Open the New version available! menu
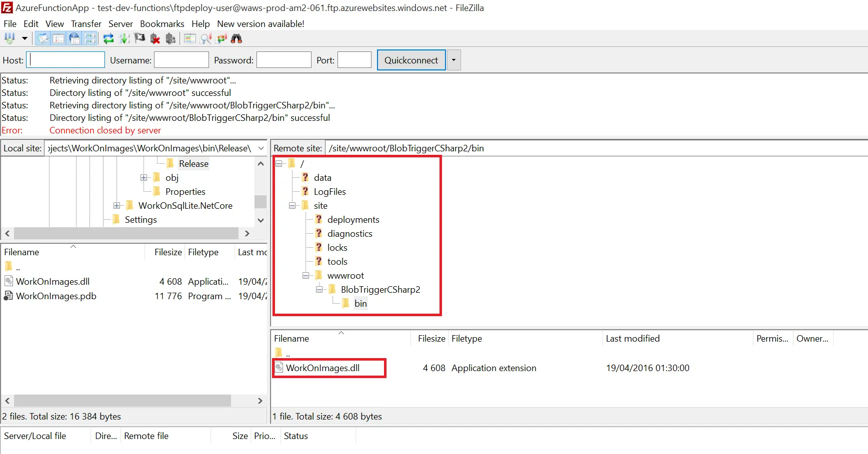The image size is (868, 454). 260,24
